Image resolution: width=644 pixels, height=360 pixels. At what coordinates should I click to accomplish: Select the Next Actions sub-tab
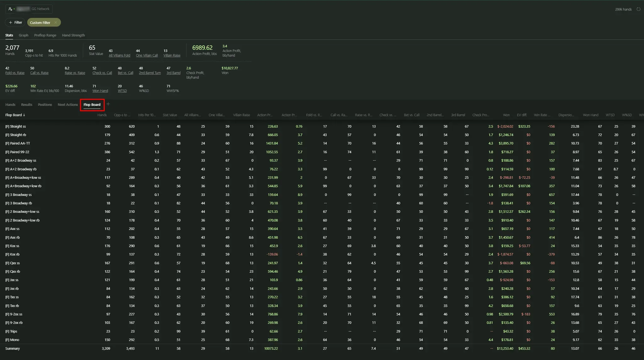pyautogui.click(x=68, y=104)
